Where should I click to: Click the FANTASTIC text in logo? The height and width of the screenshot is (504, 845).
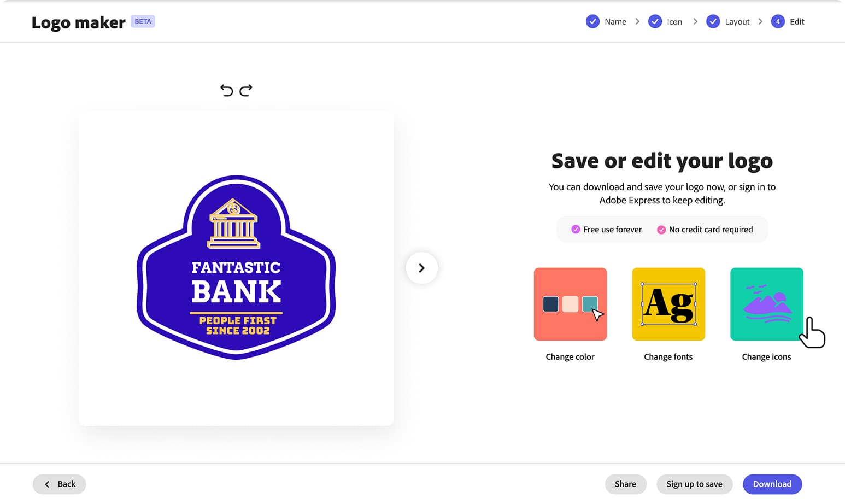point(236,267)
